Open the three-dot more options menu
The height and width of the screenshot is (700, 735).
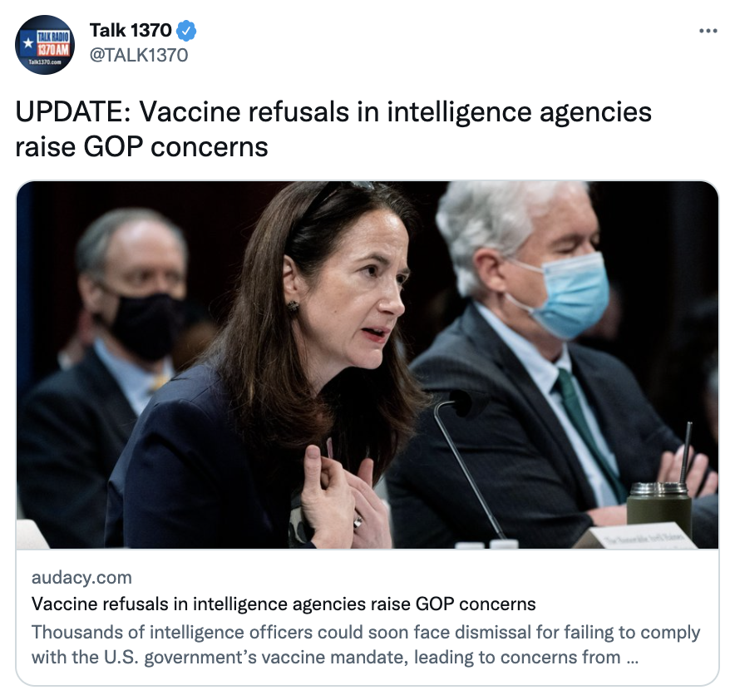(708, 31)
